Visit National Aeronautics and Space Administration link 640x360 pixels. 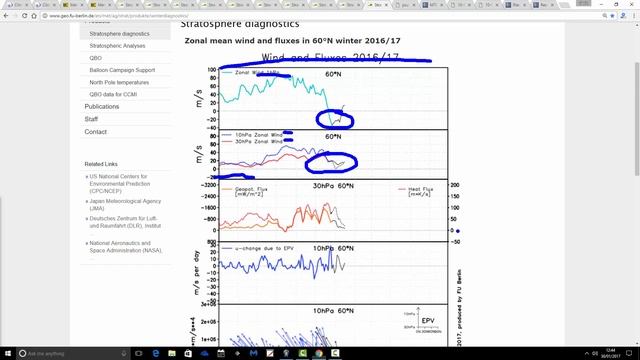click(126, 247)
